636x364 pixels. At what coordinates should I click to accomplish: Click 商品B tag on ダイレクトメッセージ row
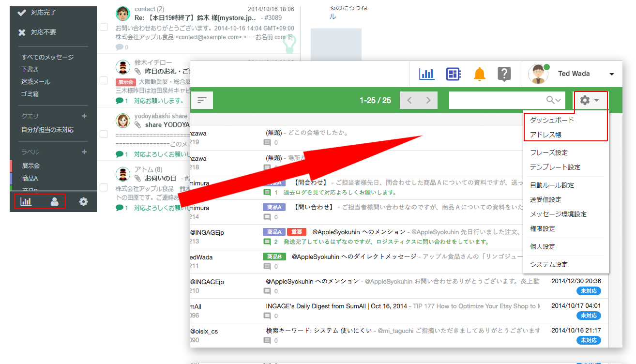[x=274, y=257]
